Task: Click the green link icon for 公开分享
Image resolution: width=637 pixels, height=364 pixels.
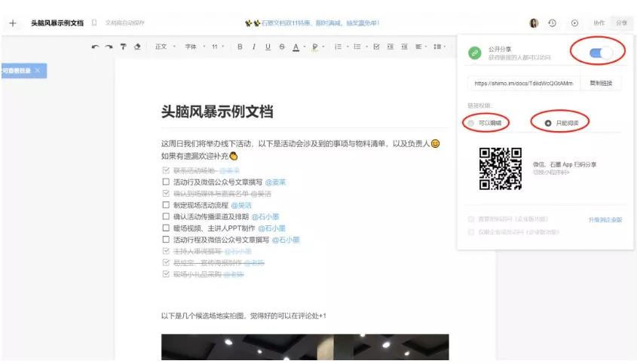Action: [x=474, y=53]
